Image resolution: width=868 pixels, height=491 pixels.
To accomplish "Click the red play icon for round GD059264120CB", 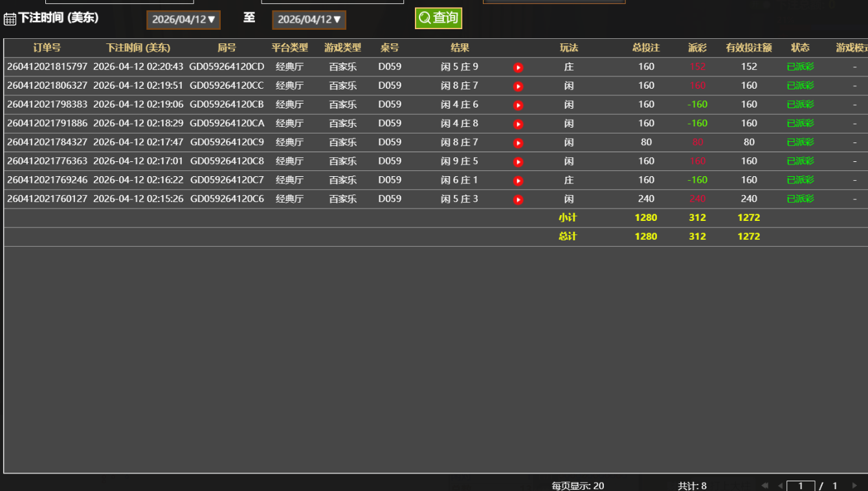I will tap(518, 105).
